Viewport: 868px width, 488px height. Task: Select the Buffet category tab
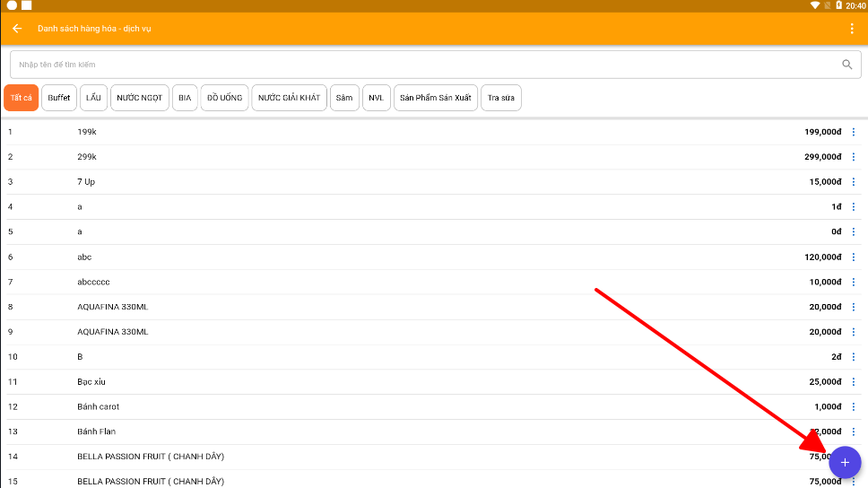pyautogui.click(x=58, y=98)
